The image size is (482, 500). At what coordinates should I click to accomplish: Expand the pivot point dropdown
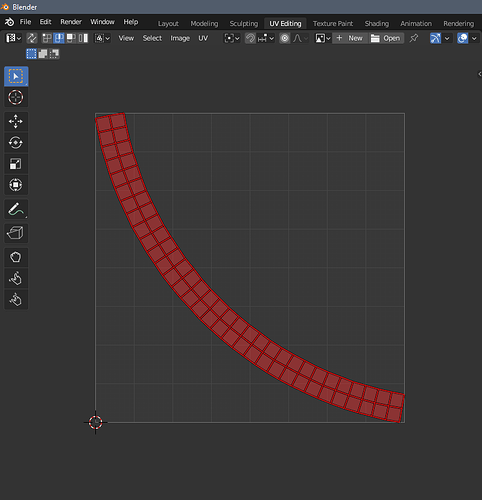tap(232, 38)
